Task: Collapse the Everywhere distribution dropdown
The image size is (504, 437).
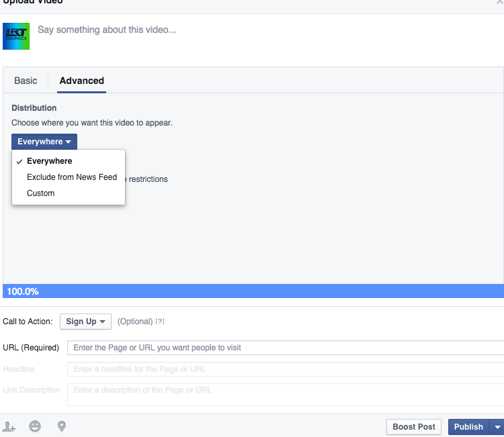Action: click(44, 142)
